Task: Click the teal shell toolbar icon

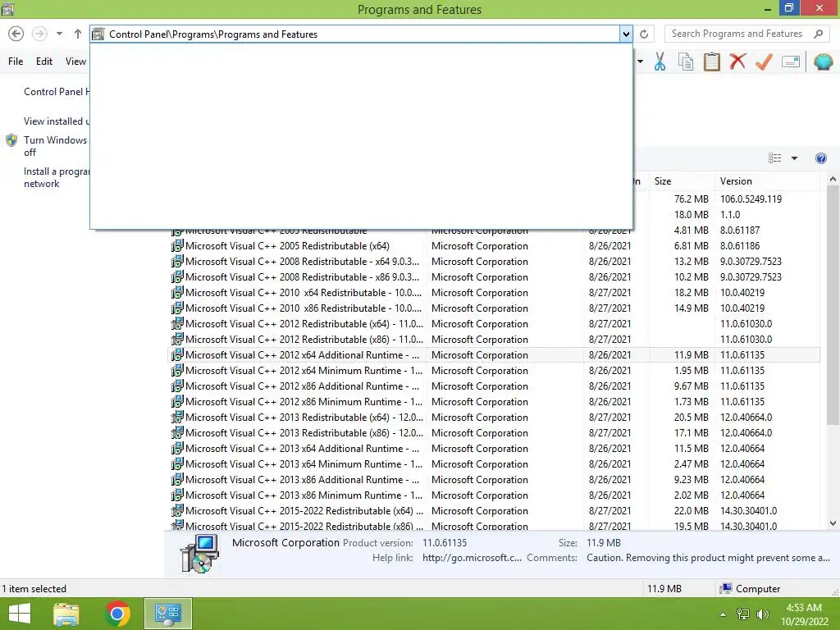Action: (x=824, y=62)
